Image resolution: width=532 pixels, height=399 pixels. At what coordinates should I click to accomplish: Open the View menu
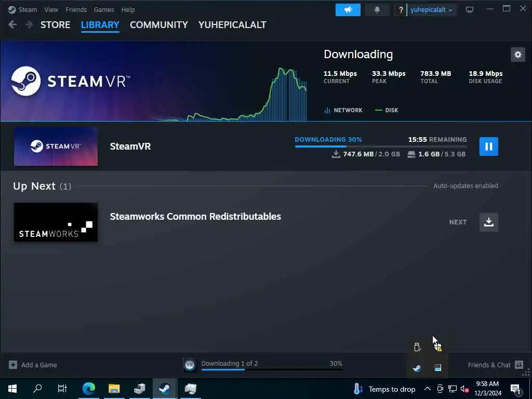[51, 9]
